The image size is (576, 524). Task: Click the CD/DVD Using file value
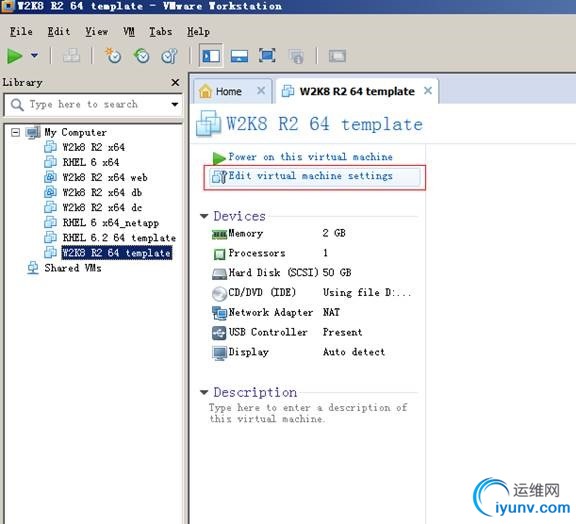tap(366, 292)
